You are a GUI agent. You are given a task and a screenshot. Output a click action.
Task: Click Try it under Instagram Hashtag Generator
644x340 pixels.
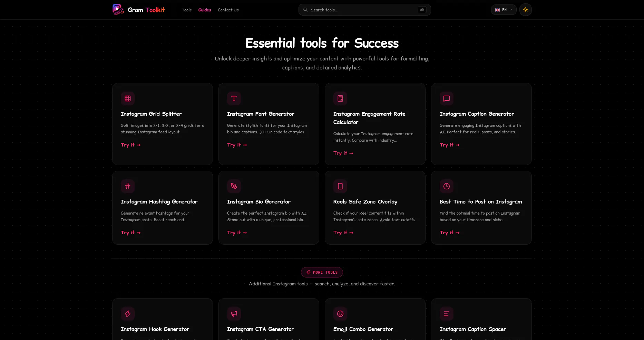coord(131,233)
